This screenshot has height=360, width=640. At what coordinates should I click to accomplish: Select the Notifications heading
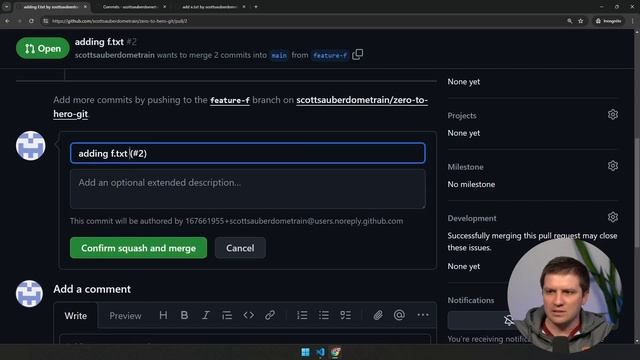(x=471, y=300)
